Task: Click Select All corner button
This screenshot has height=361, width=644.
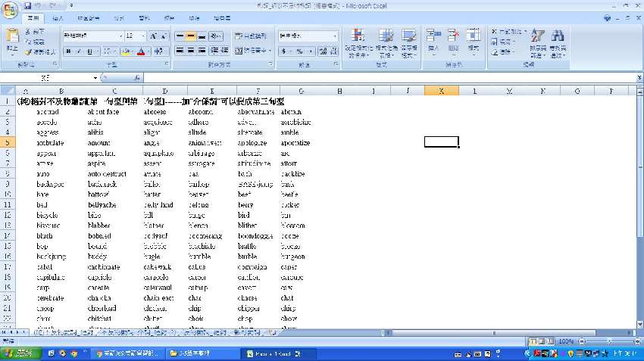Action: 8,91
